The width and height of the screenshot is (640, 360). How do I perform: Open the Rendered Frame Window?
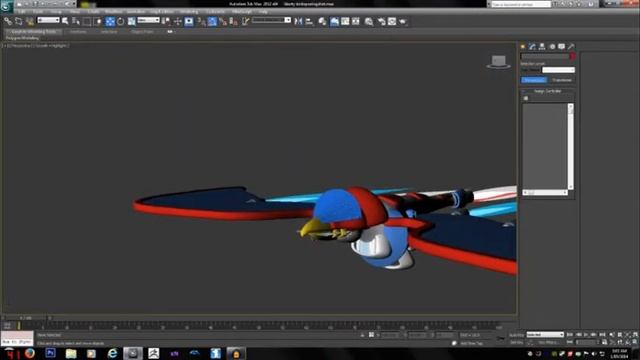(x=392, y=21)
